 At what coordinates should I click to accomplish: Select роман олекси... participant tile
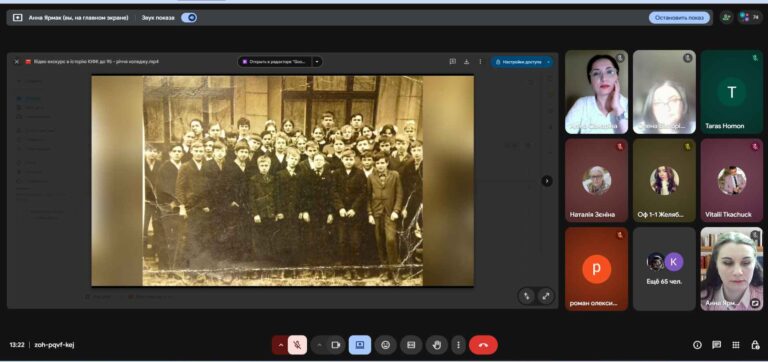596,268
